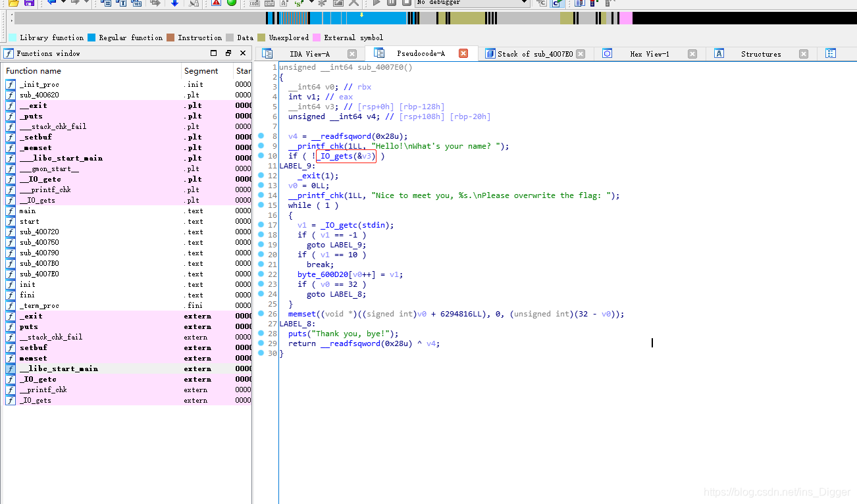Close the Stack of sub_4007E0 tab

(x=581, y=54)
